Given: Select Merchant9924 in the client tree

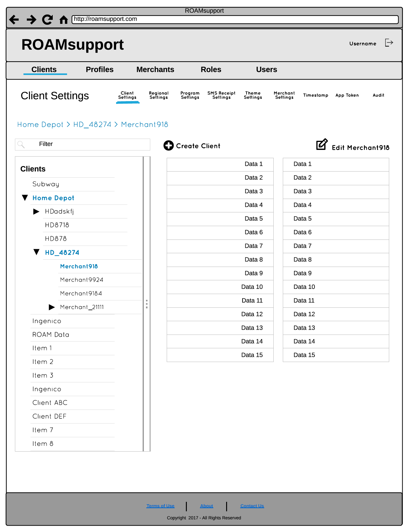Looking at the screenshot, I should pyautogui.click(x=82, y=280).
